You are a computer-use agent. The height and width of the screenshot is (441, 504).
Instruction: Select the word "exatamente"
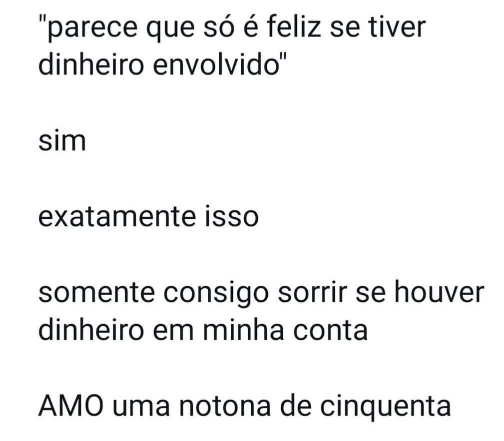tap(117, 217)
